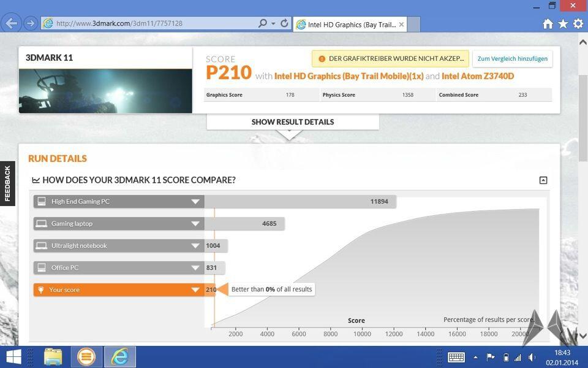
Task: Open the on-screen keyboard tray icon
Action: tap(456, 357)
